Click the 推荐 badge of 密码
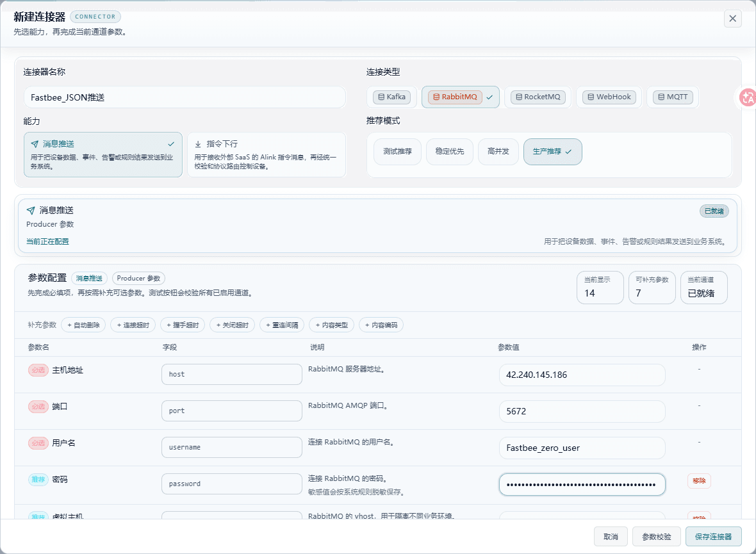 click(38, 479)
